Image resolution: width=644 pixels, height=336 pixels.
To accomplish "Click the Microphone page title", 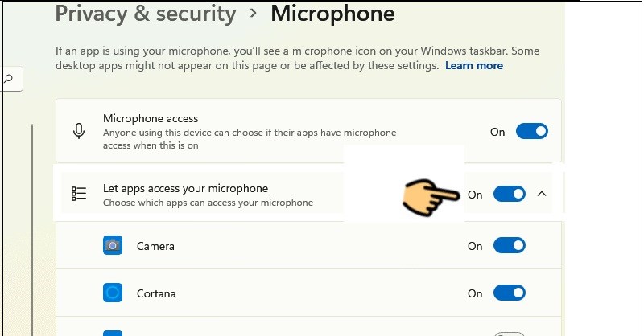I will point(332,14).
